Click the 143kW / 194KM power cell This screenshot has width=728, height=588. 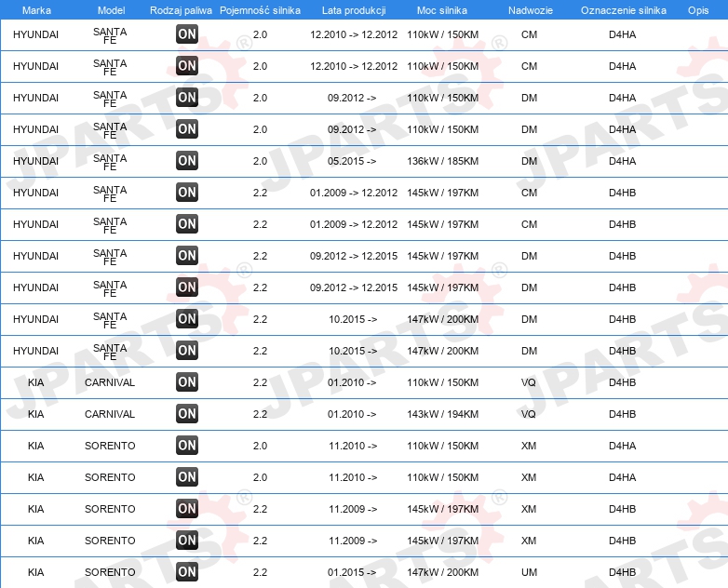coord(443,414)
